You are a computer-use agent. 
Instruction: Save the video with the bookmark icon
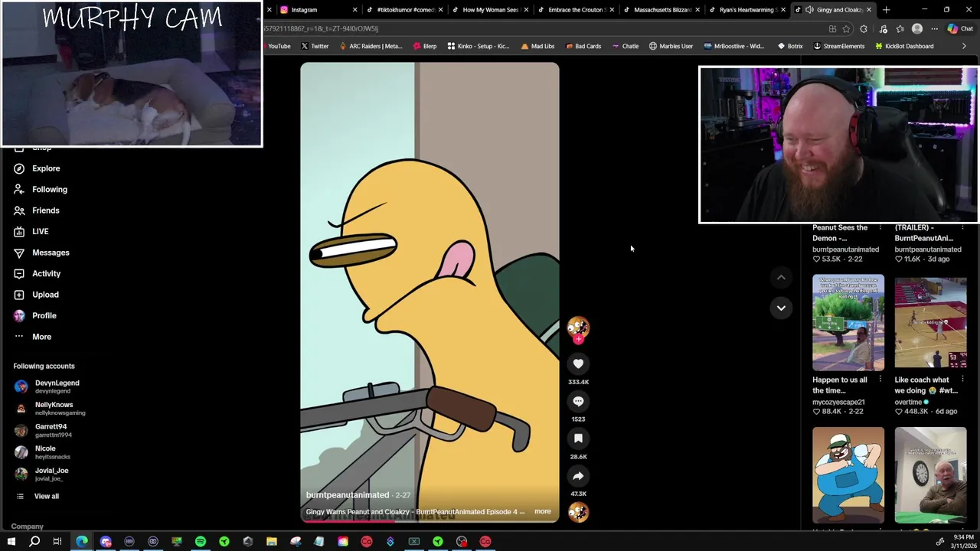[x=578, y=439]
